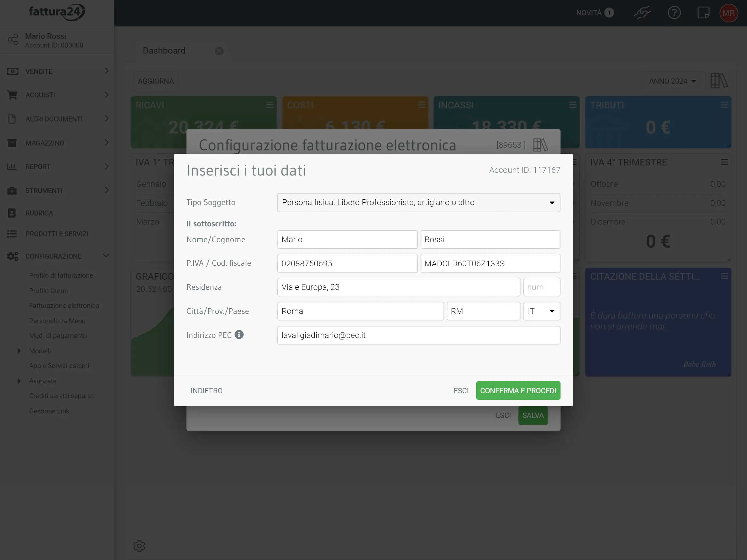Click the AGGIORNA button
This screenshot has width=747, height=560.
coord(155,81)
